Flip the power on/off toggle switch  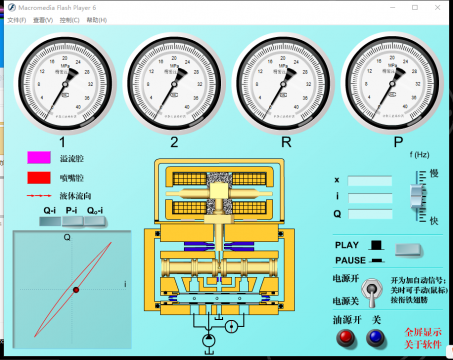[372, 292]
